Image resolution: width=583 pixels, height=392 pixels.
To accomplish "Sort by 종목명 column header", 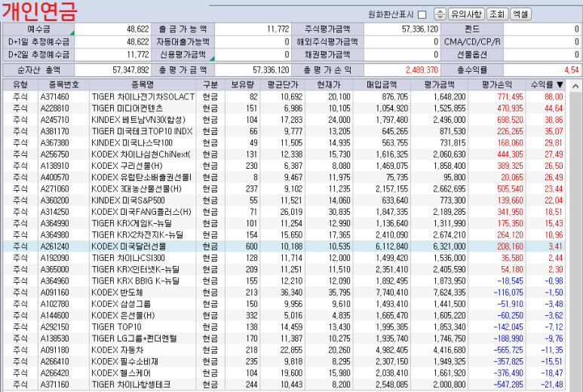I will tap(143, 84).
